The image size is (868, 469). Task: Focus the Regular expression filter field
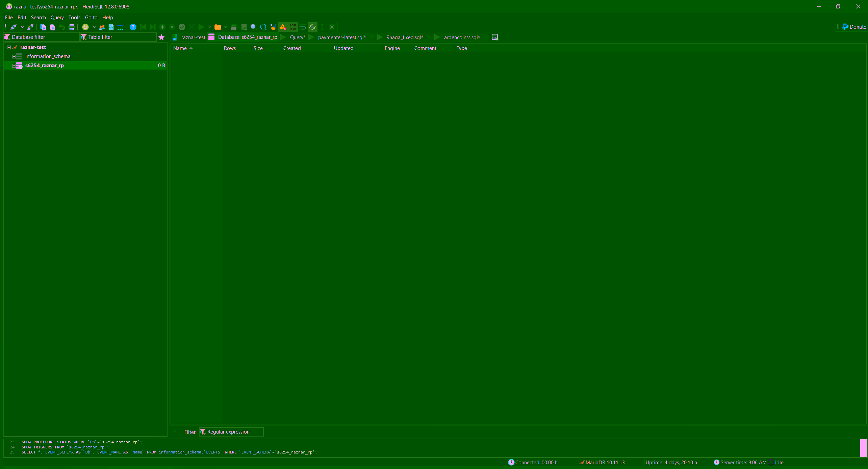[x=231, y=432]
